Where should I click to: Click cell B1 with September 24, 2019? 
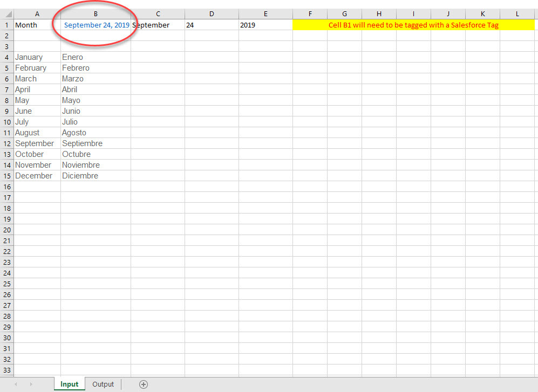(96, 25)
